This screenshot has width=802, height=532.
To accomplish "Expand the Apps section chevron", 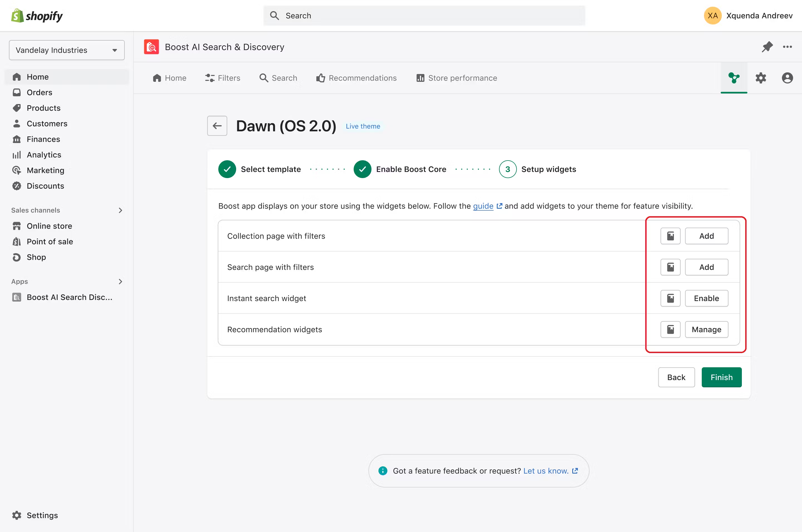I will [120, 282].
